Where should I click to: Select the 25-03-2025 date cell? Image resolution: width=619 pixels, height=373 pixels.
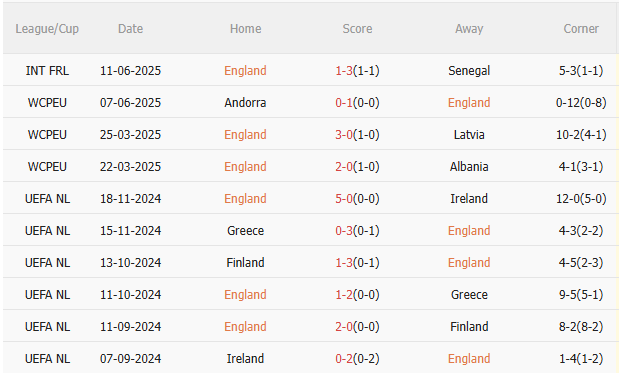[130, 135]
